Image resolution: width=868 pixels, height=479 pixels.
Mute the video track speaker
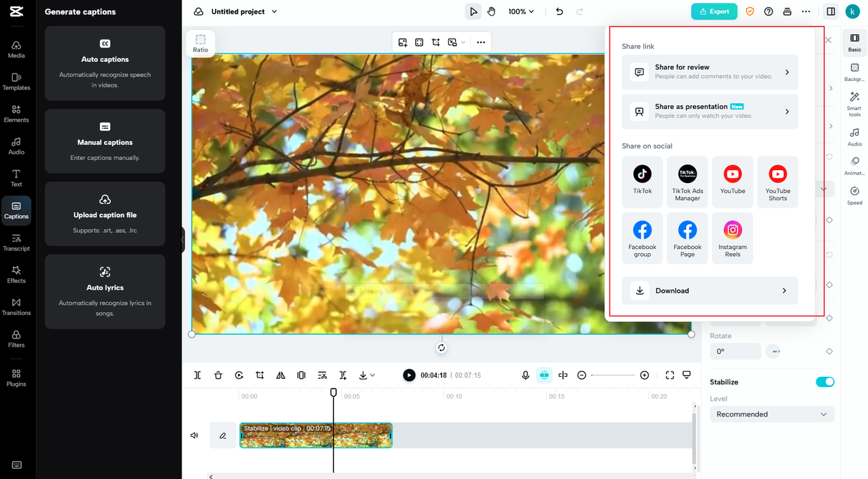[x=195, y=435]
